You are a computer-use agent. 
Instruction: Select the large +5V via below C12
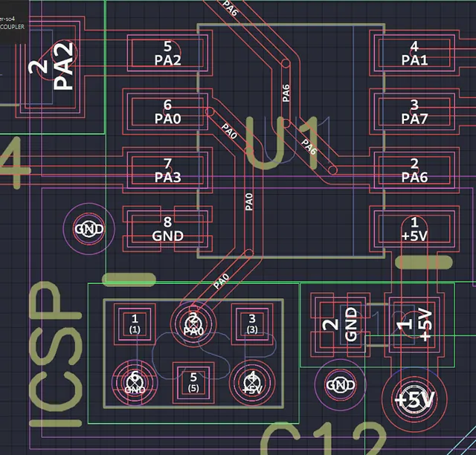414,401
